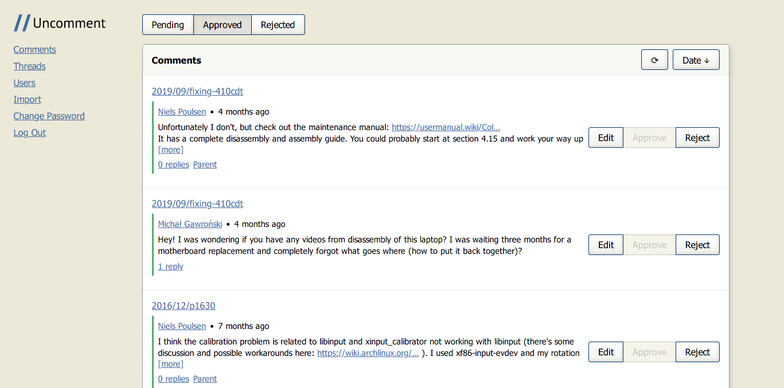Open Niels Poulsen profile on 4 months ago comment
Image resolution: width=784 pixels, height=388 pixels.
click(182, 112)
